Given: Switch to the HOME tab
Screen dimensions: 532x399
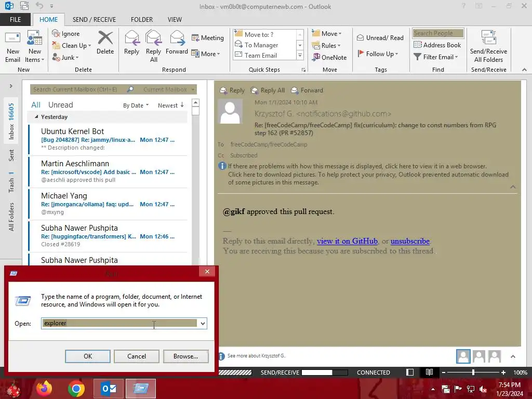Looking at the screenshot, I should 48,19.
